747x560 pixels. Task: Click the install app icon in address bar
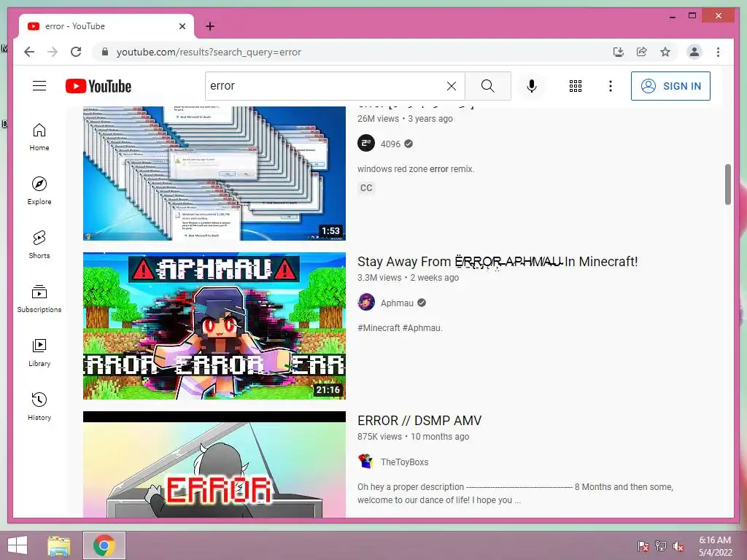coord(619,52)
